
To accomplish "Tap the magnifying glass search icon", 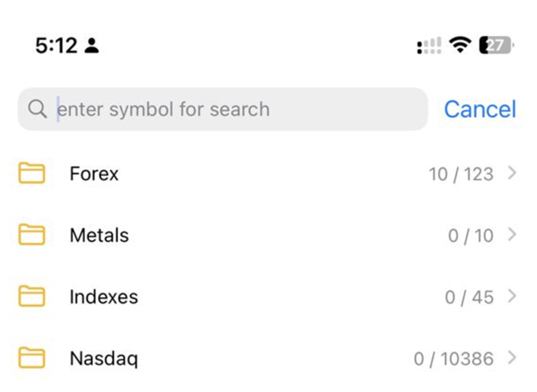I will (x=38, y=109).
